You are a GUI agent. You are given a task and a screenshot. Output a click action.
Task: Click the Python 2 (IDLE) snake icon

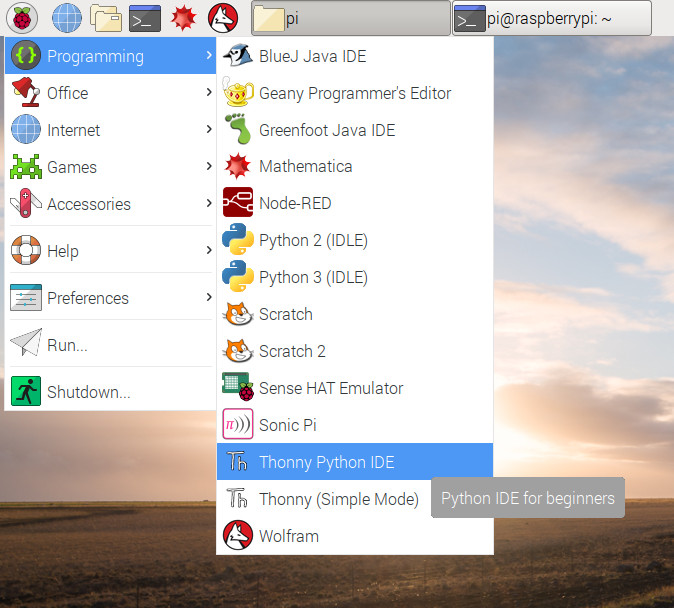[x=238, y=239]
